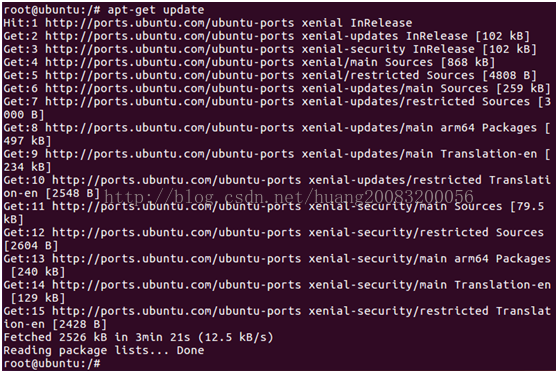Viewport: 558px width, 373px height.
Task: Click the Fetched 2526 kB summary line
Action: pos(138,337)
